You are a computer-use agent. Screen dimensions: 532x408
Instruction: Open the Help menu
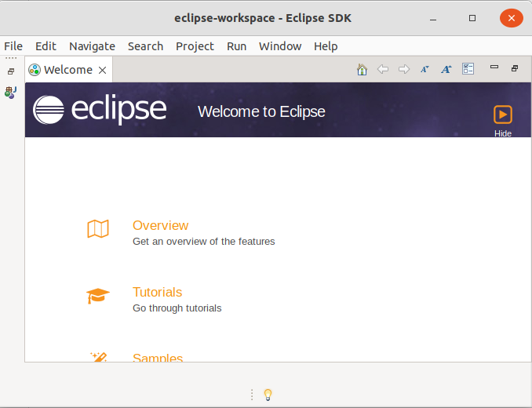coord(326,46)
